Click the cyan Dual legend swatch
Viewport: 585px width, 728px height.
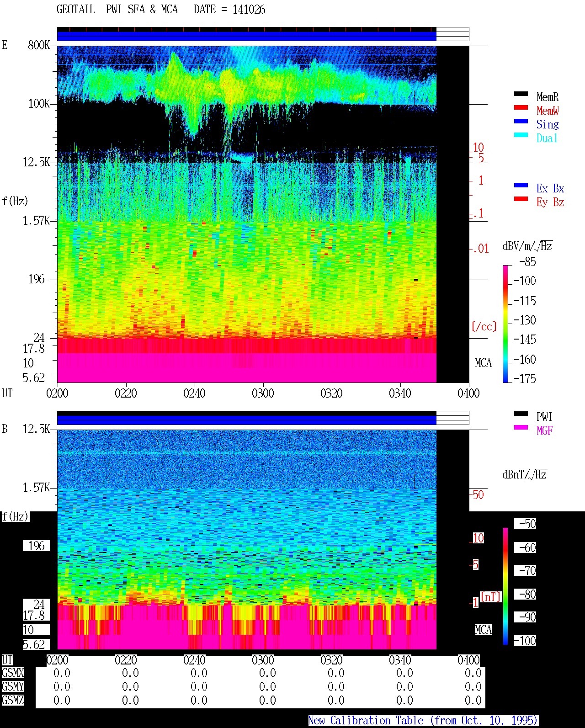(x=521, y=135)
